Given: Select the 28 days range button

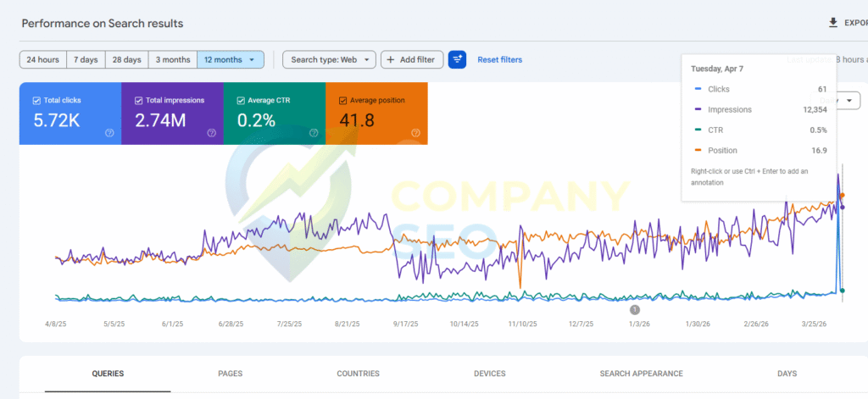Looking at the screenshot, I should (127, 59).
